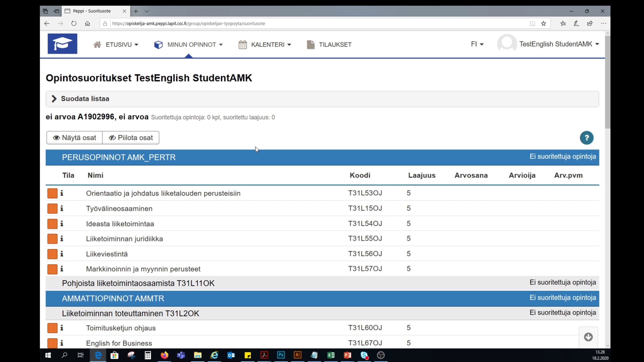Click the Laajuus column header
This screenshot has width=644, height=362.
pos(422,175)
